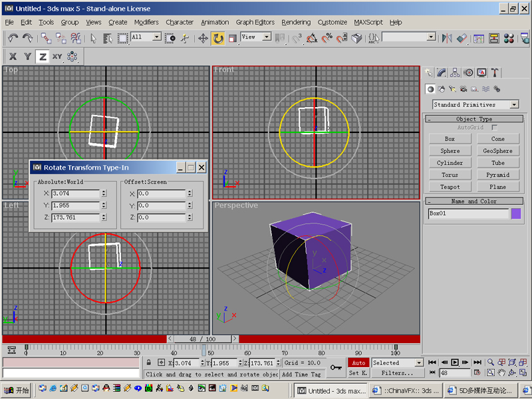The width and height of the screenshot is (532, 399).
Task: Click the Undo arrow in the toolbar
Action: tap(13, 38)
